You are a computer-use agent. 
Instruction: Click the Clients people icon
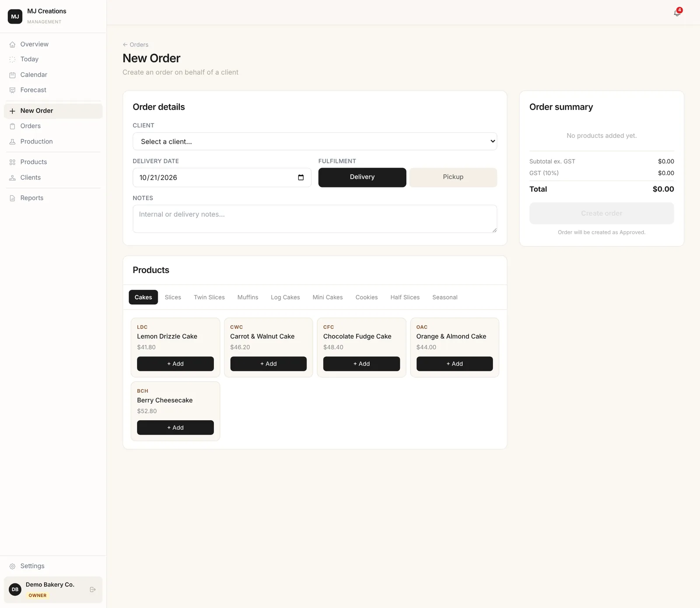coord(12,178)
